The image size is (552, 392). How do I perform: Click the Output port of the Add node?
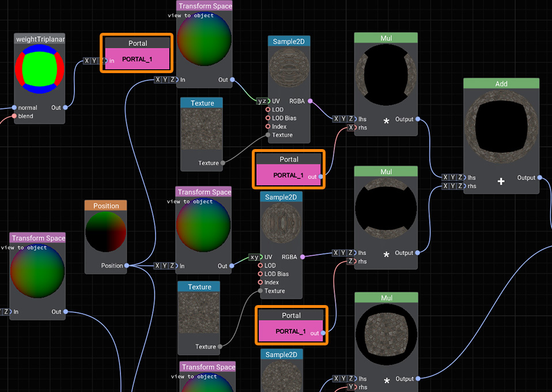(539, 177)
